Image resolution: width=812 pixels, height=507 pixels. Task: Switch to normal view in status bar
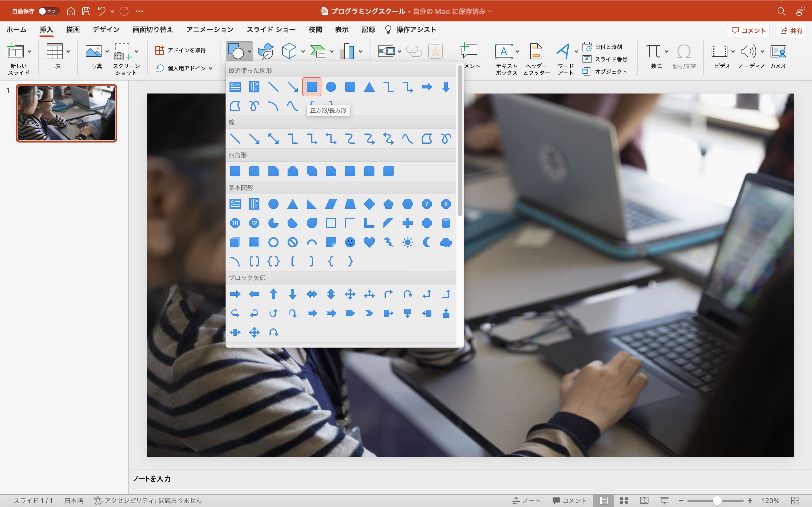(x=604, y=500)
